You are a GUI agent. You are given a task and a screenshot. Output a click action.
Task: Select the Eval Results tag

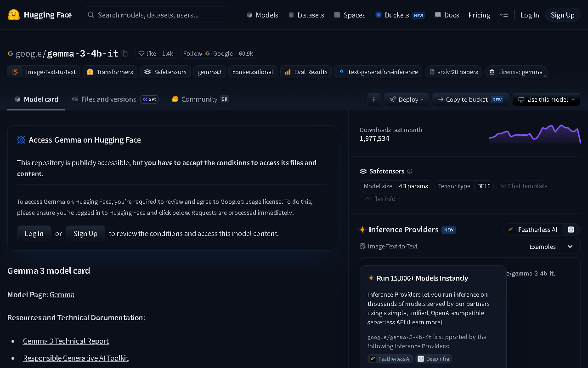coord(306,72)
